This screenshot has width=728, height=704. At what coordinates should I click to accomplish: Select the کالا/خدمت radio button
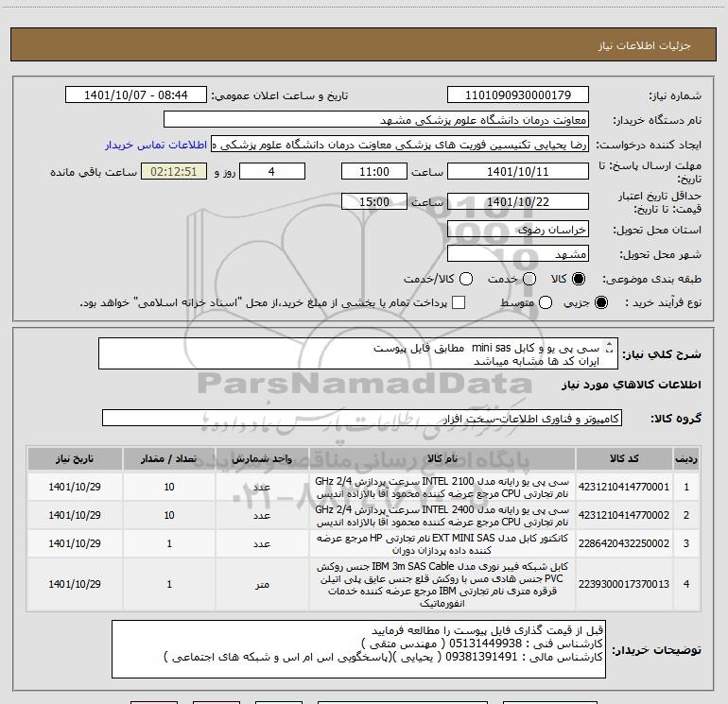tap(466, 279)
